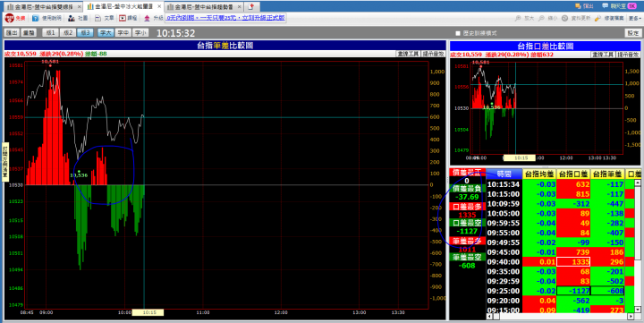Open the 聊天室 chat room icon

click(x=605, y=5)
